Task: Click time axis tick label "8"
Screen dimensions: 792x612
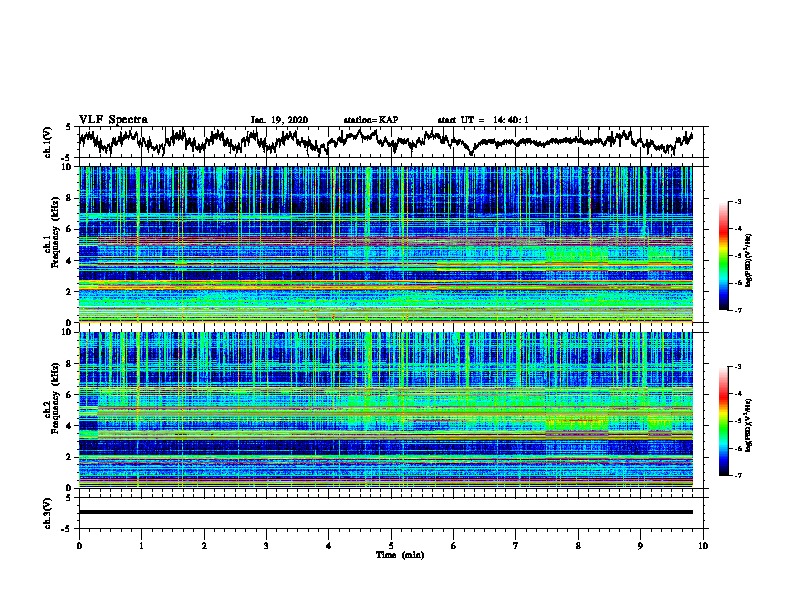Action: tap(578, 546)
